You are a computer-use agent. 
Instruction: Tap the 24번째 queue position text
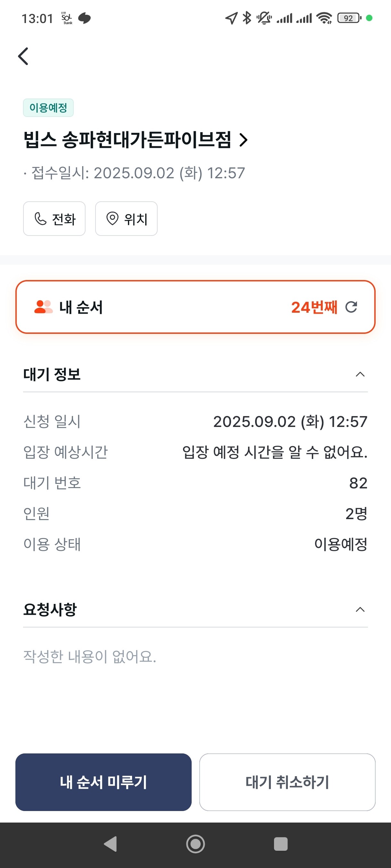[314, 307]
